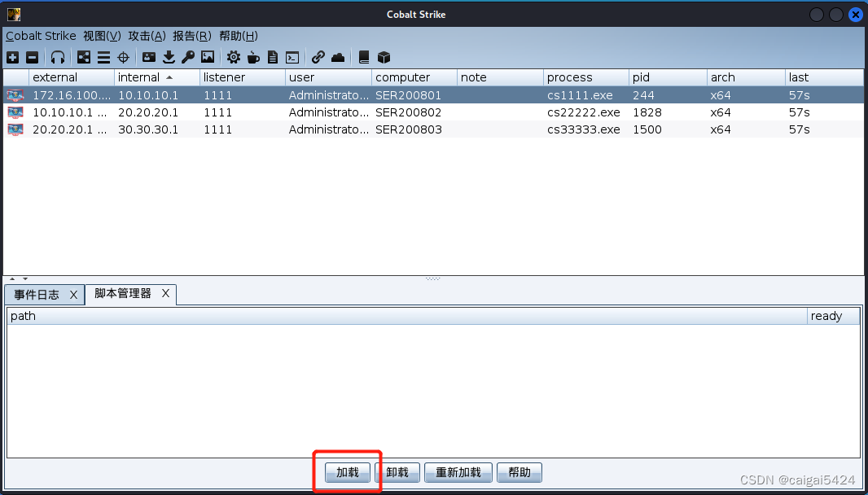Click the coffee cup Java applet icon
The image size is (868, 495).
[253, 57]
